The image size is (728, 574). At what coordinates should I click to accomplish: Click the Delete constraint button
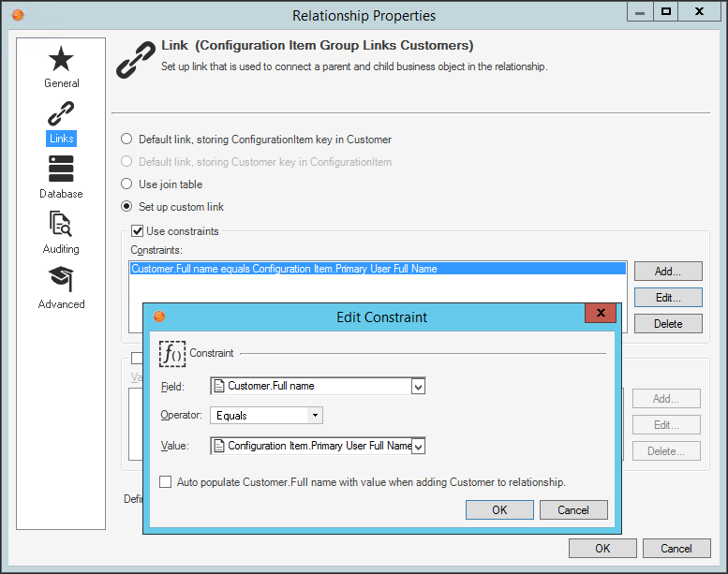pos(668,323)
